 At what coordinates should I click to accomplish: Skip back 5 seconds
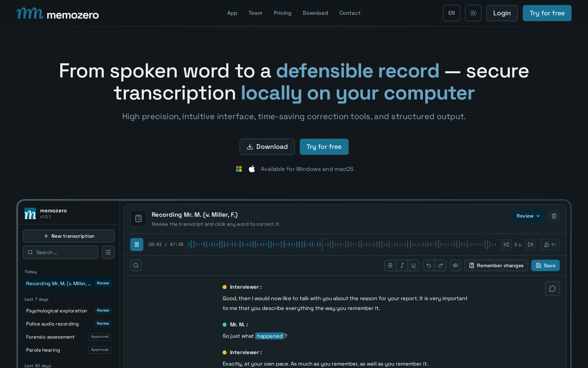pyautogui.click(x=506, y=245)
